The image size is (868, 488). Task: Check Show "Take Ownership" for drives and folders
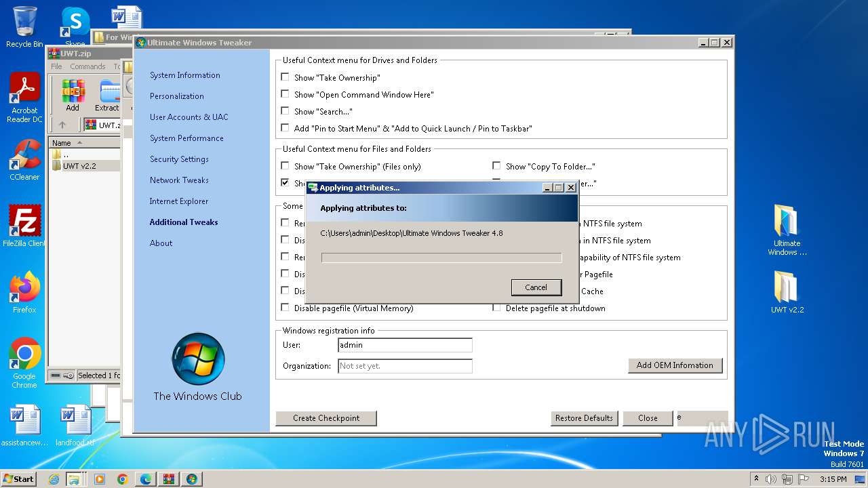285,77
